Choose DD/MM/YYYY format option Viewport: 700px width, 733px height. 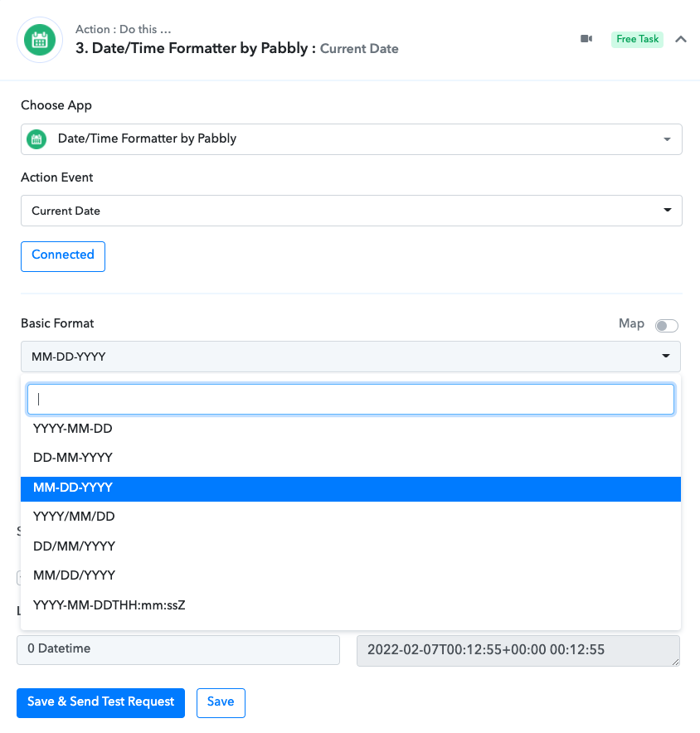(351, 546)
